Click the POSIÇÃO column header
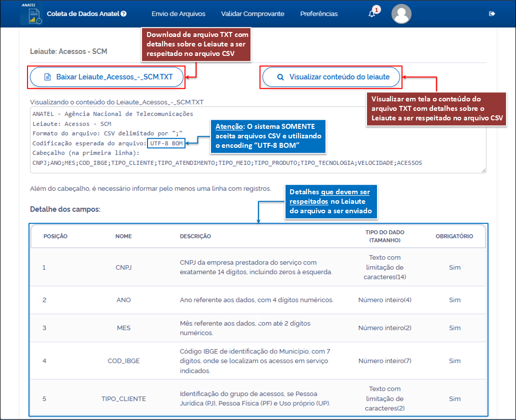The width and height of the screenshot is (516, 420). click(x=55, y=236)
